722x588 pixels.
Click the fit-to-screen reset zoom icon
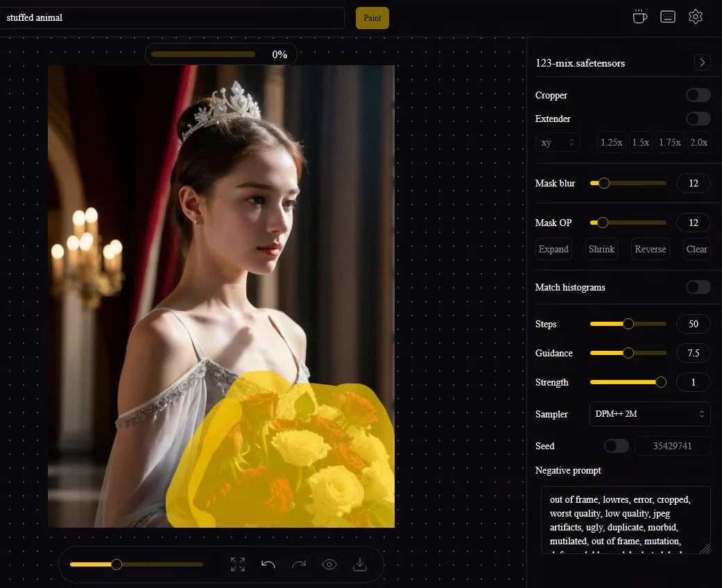(238, 564)
